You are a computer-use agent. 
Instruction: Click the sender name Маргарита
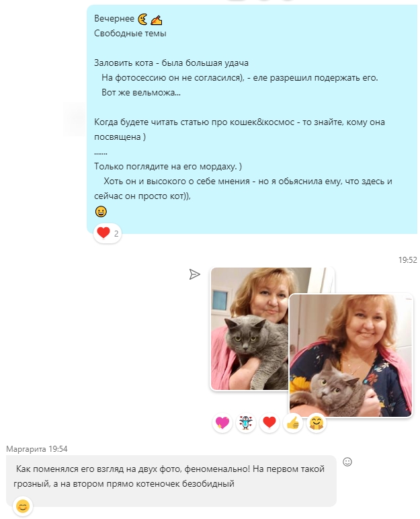pyautogui.click(x=26, y=449)
